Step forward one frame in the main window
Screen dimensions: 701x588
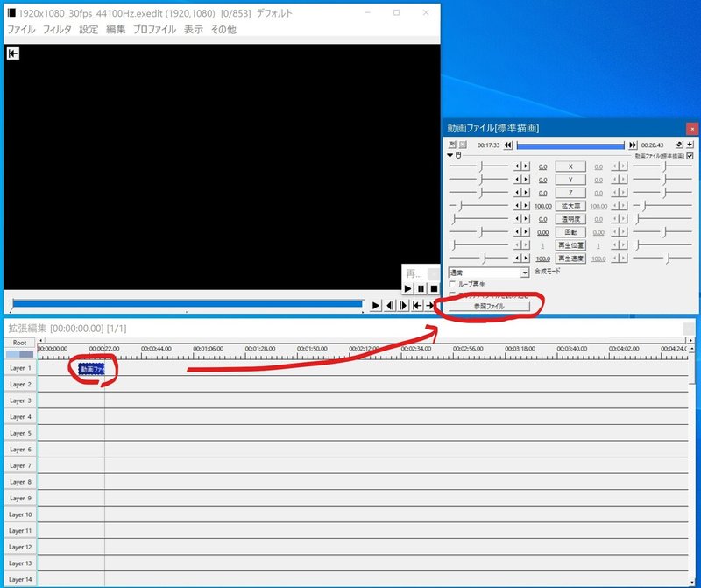click(403, 306)
